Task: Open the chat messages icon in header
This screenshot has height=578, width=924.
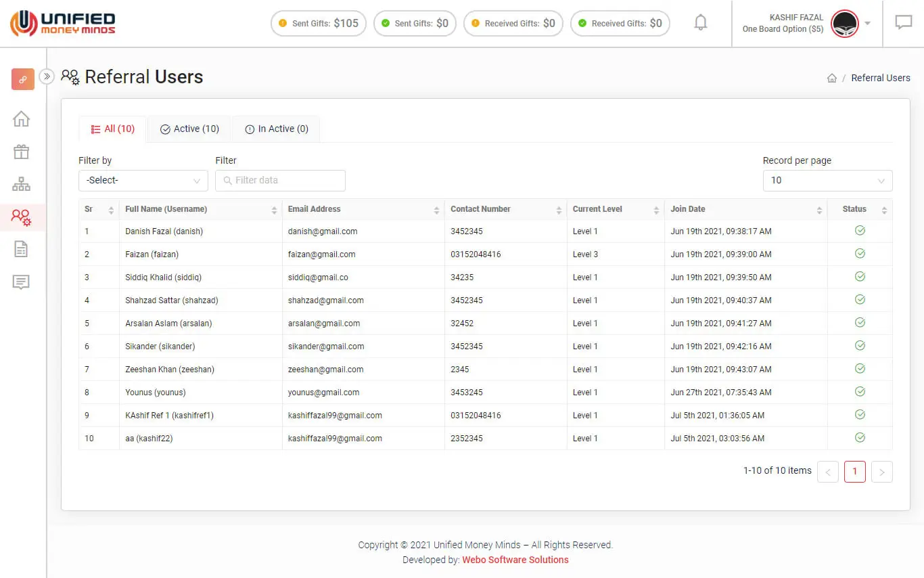Action: pos(903,23)
